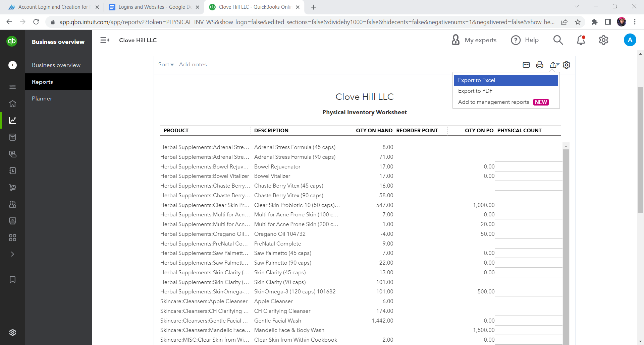Screen dimensions: 644x345
Task: Open the badge icon in sidebar
Action: pyautogui.click(x=12, y=171)
